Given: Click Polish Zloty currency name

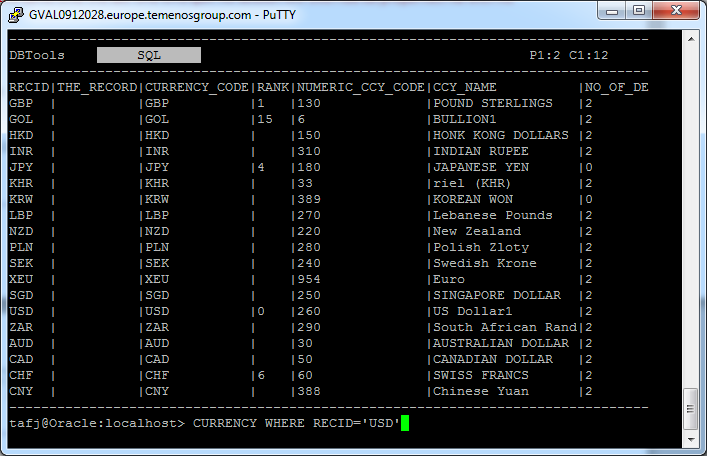Looking at the screenshot, I should point(481,247).
